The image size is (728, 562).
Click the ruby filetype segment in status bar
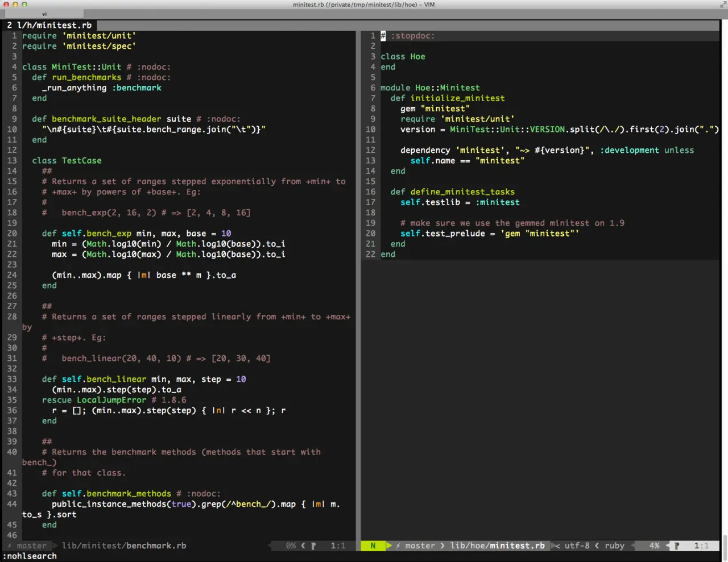[x=614, y=546]
